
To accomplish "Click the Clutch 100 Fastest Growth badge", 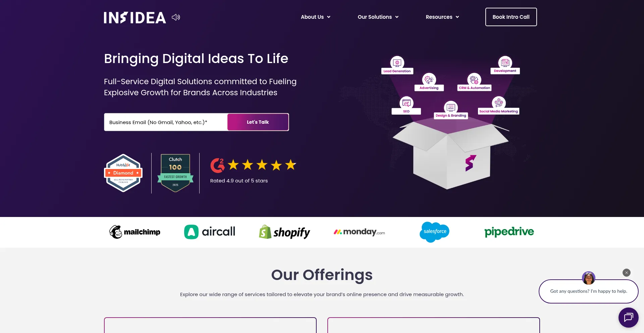I will pos(175,173).
